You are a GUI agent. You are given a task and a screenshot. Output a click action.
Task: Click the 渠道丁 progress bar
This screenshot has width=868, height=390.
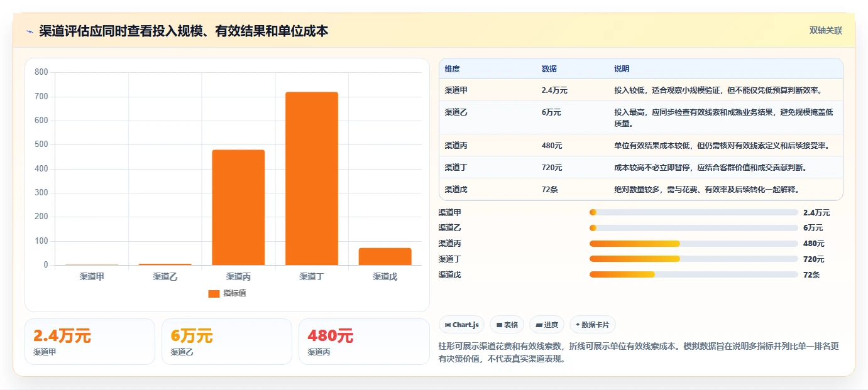(694, 259)
